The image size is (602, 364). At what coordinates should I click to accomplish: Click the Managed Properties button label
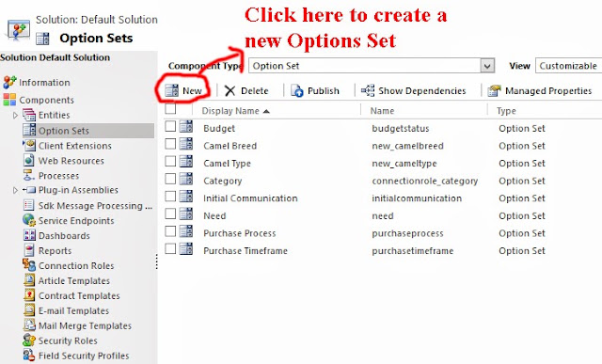[x=548, y=91]
